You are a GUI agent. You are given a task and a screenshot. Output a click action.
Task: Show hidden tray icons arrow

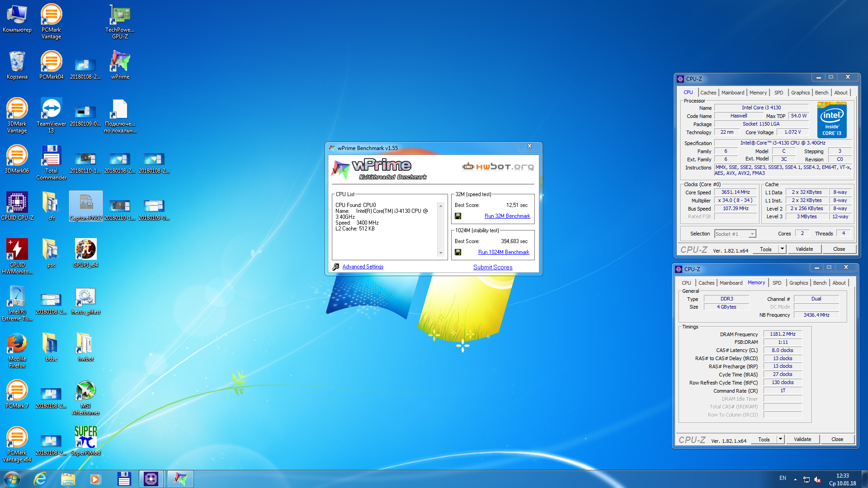(x=795, y=479)
